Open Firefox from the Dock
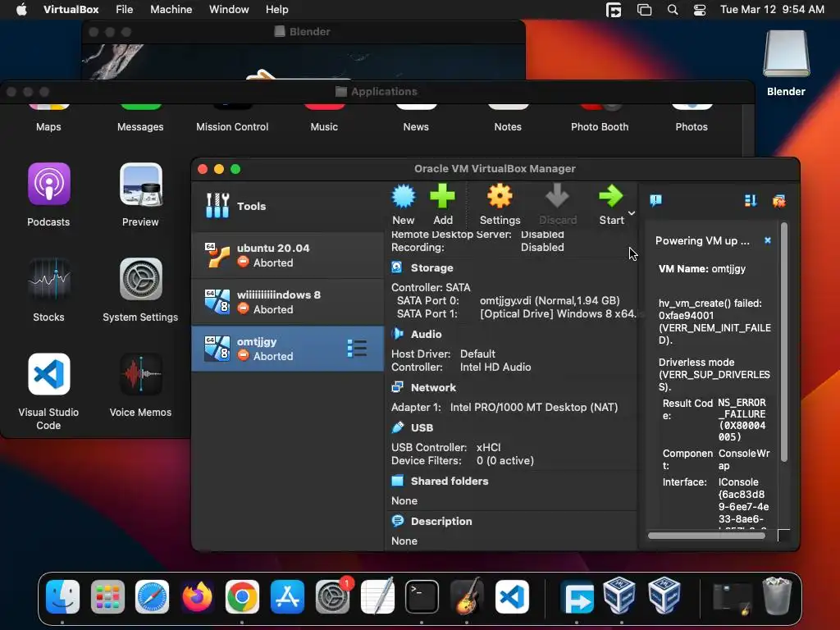Viewport: 840px width, 630px height. point(197,597)
